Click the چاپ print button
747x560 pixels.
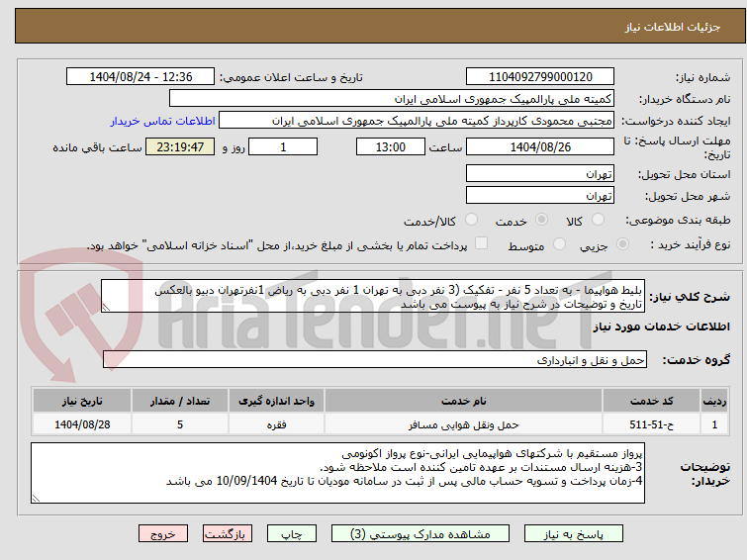(x=292, y=534)
